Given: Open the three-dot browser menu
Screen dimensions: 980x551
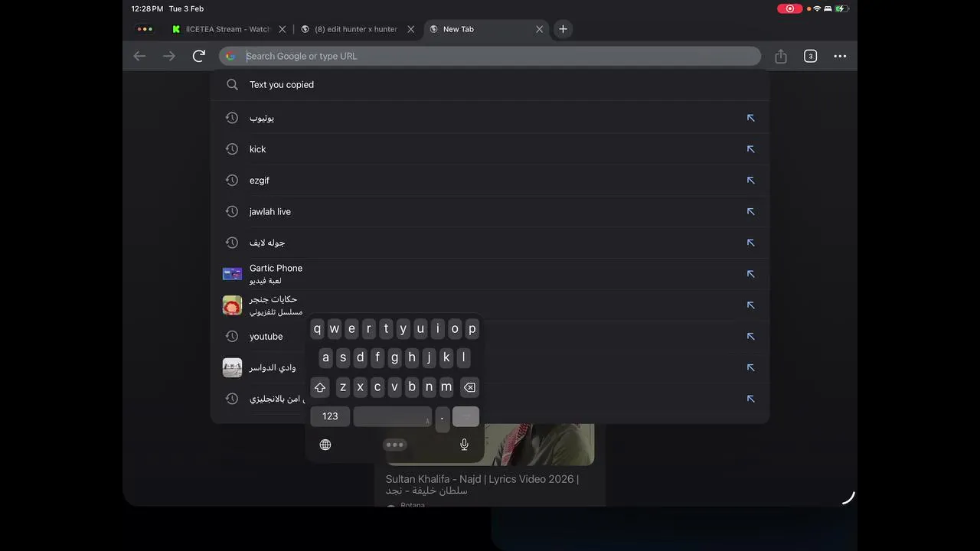Looking at the screenshot, I should tap(840, 56).
